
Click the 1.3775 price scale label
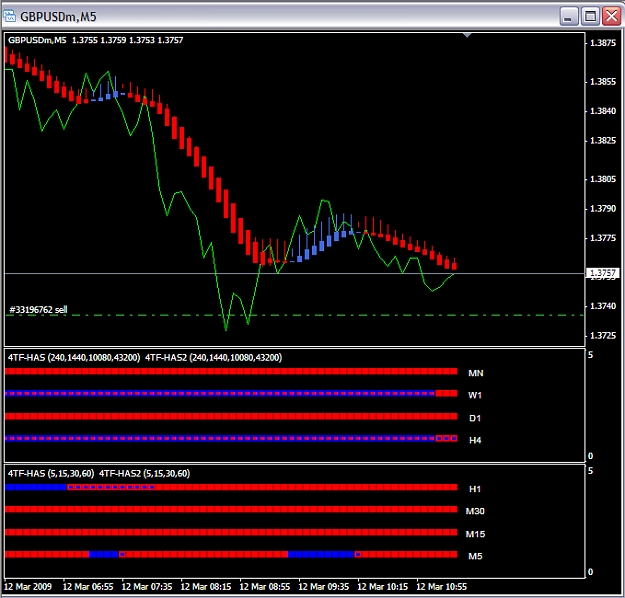(603, 238)
